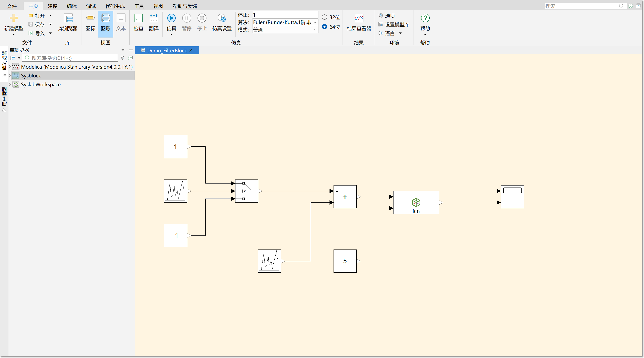Open the 模式 mode dropdown
The width and height of the screenshot is (644, 358).
(285, 30)
